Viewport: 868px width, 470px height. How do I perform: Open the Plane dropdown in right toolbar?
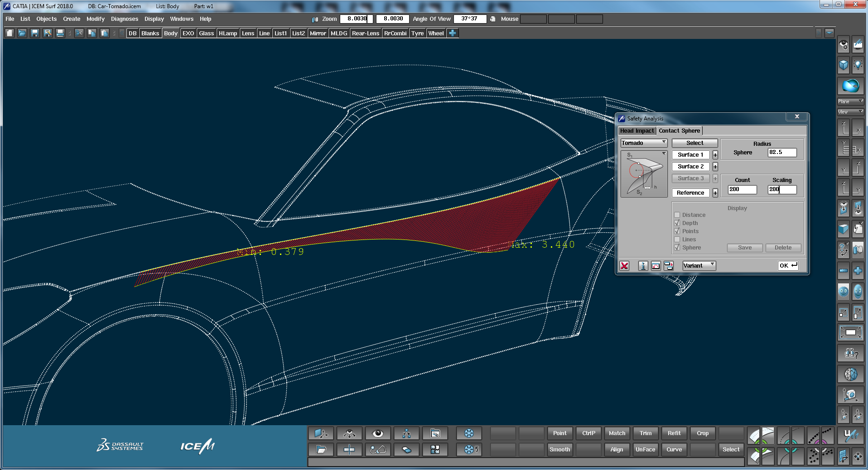click(850, 101)
